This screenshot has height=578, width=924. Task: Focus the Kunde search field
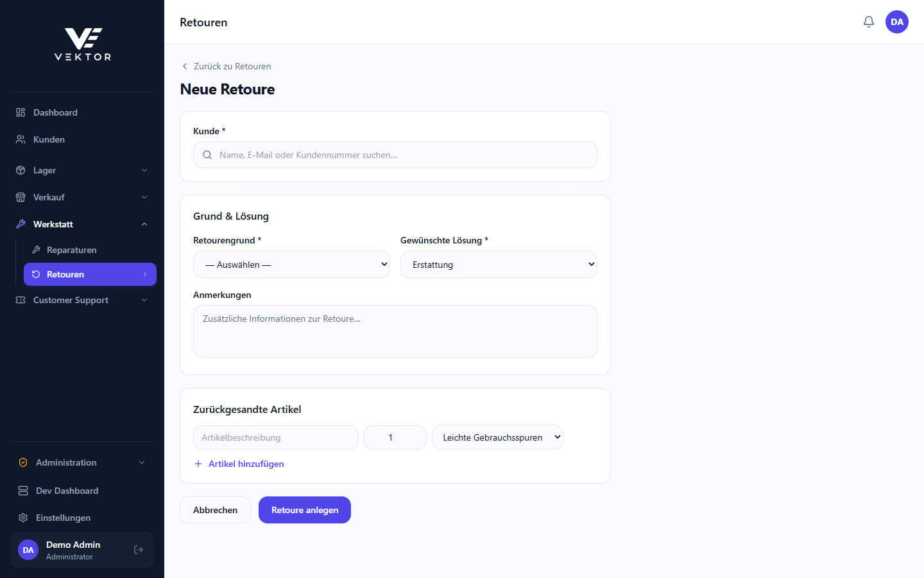click(x=395, y=155)
